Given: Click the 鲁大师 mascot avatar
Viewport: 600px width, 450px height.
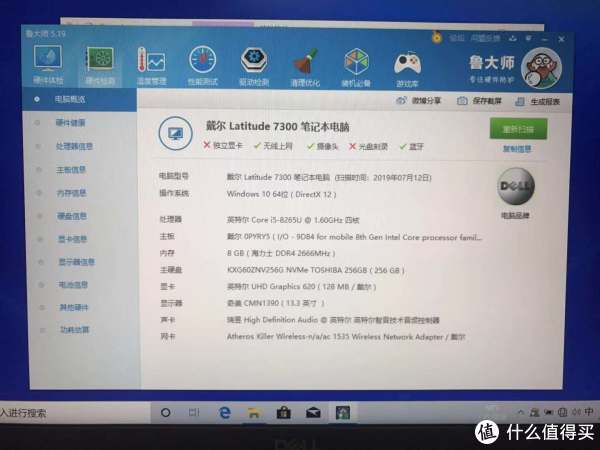Looking at the screenshot, I should click(x=541, y=68).
